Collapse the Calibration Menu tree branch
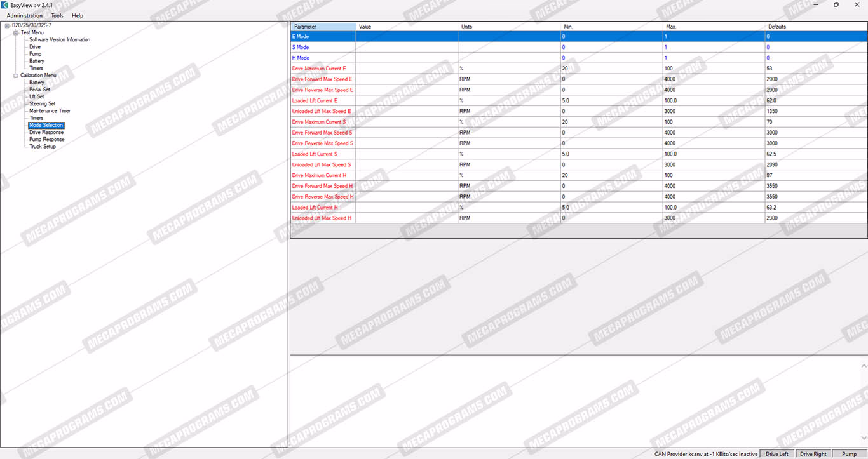This screenshot has width=868, height=459. (x=16, y=76)
